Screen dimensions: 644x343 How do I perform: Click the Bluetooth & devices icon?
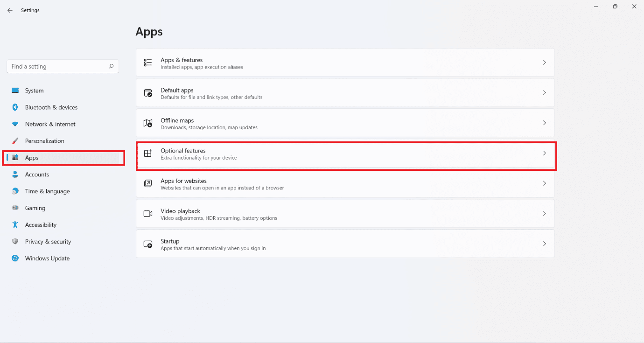[15, 107]
